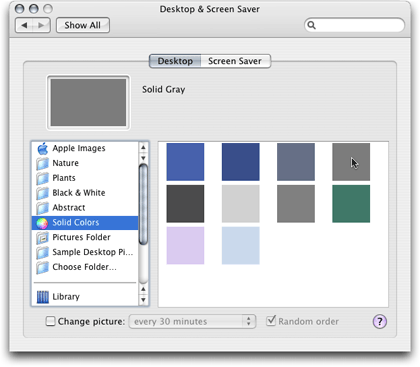Click the magnifying glass search icon
This screenshot has height=367, width=420.
click(311, 25)
